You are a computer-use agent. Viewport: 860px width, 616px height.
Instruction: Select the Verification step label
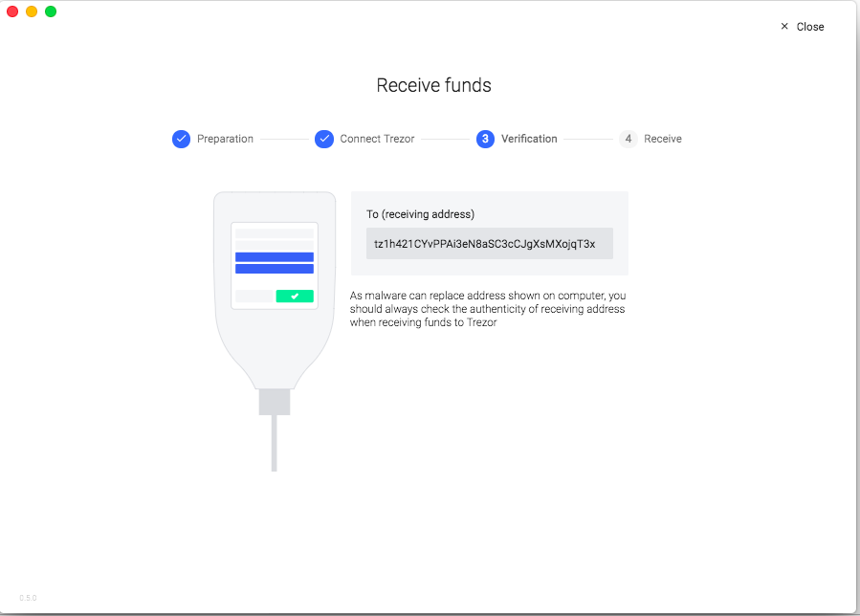click(x=529, y=139)
